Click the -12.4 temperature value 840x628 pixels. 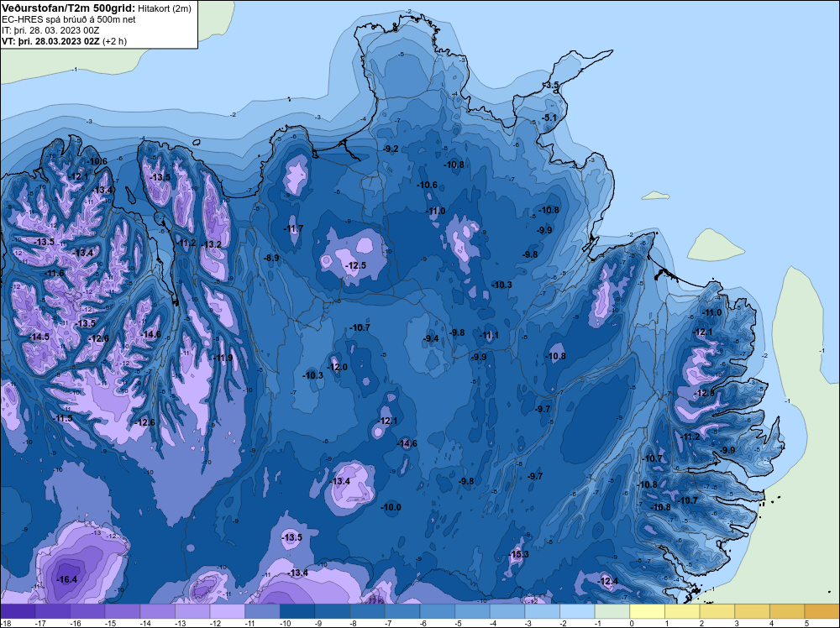pyautogui.click(x=608, y=581)
